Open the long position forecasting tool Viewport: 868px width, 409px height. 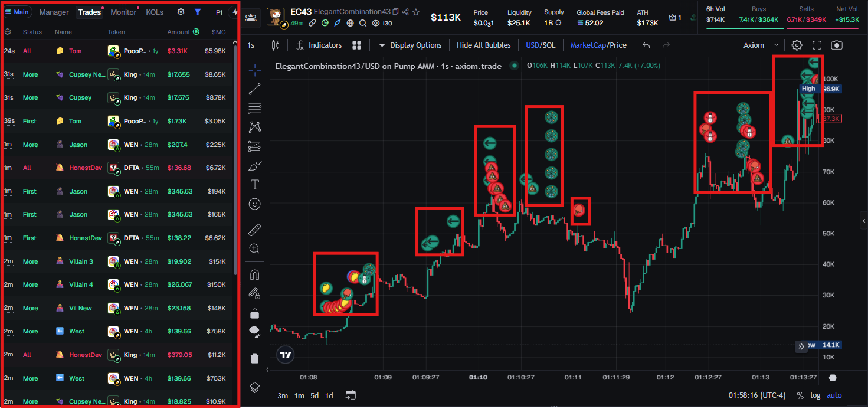tap(255, 146)
